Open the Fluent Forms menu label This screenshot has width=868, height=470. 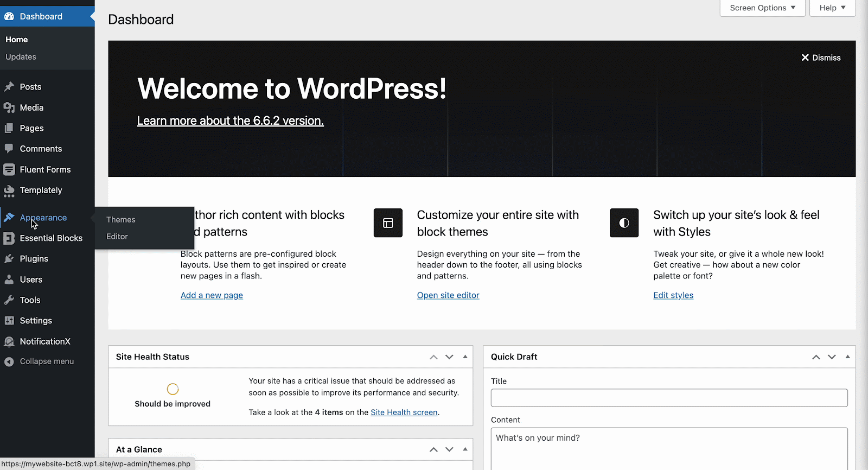pyautogui.click(x=45, y=169)
